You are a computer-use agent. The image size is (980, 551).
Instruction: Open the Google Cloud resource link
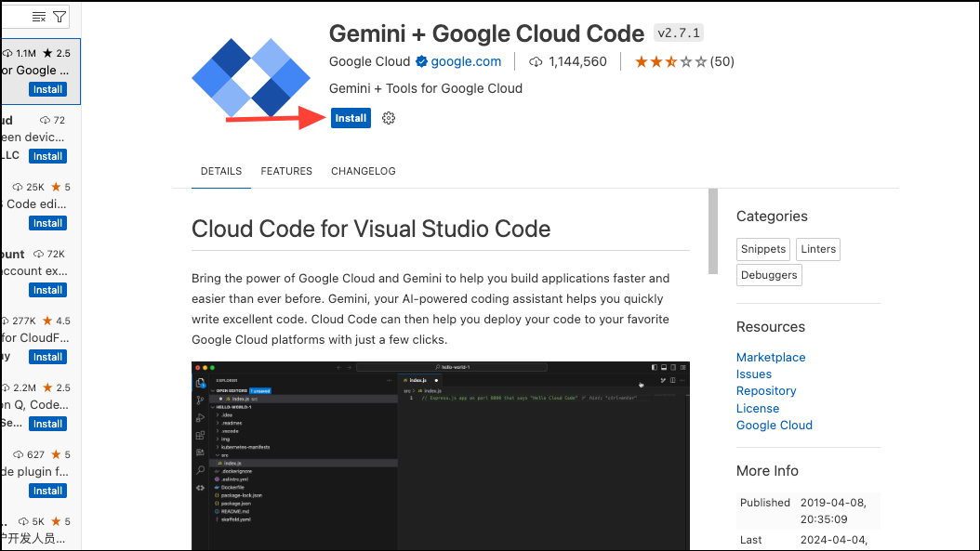click(774, 425)
